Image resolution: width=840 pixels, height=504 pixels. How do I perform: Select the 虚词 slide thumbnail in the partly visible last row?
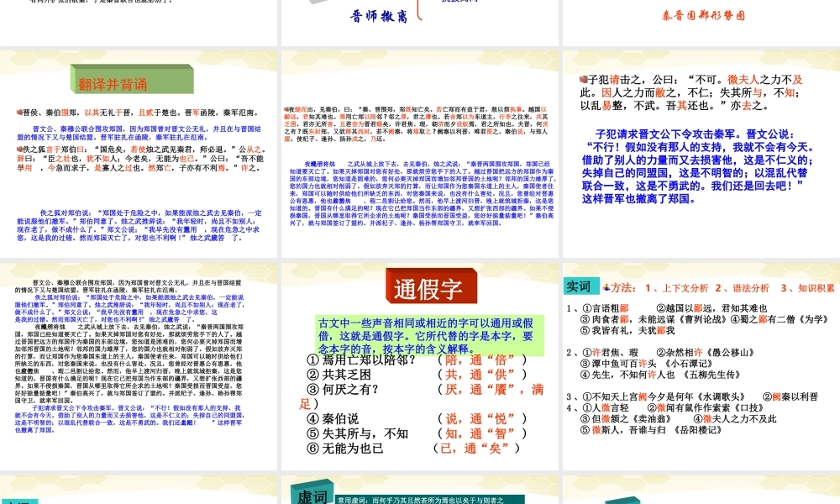tap(420, 490)
